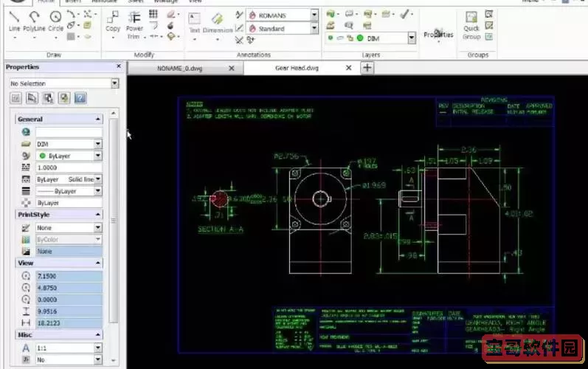Image resolution: width=588 pixels, height=369 pixels.
Task: Click the fourth Properties toolbar icon
Action: (x=64, y=98)
